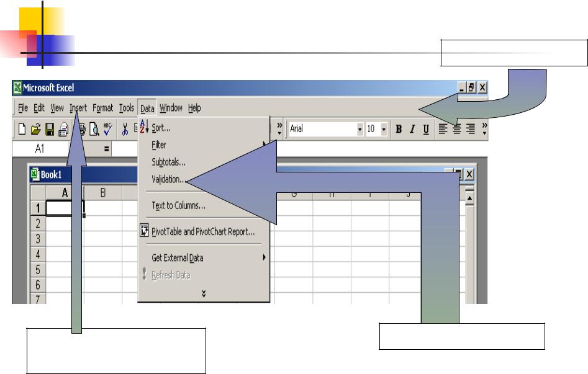Open the Help menu
This screenshot has width=588, height=374.
[194, 109]
